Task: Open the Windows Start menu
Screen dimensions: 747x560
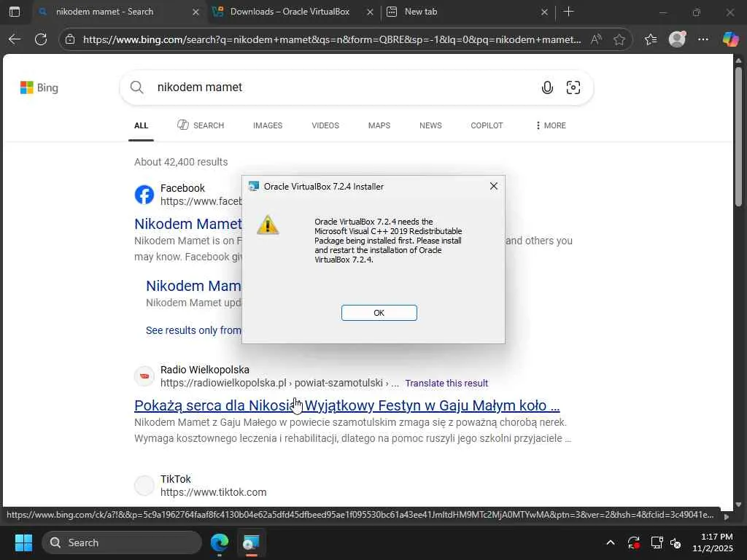Action: [23, 542]
